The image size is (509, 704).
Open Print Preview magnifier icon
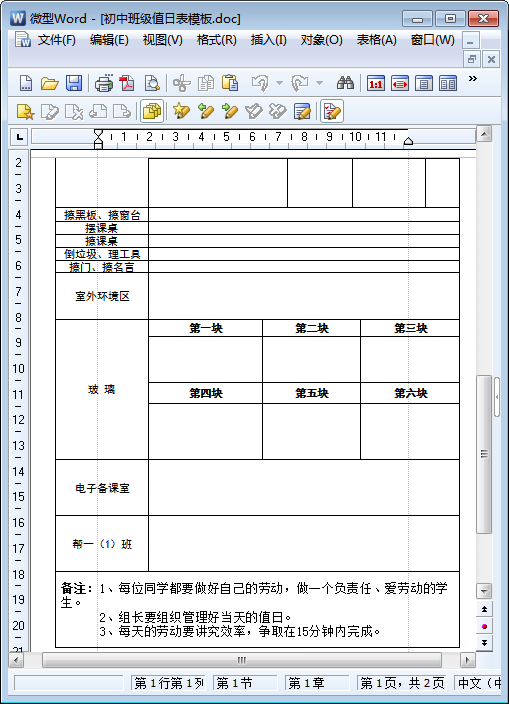152,83
